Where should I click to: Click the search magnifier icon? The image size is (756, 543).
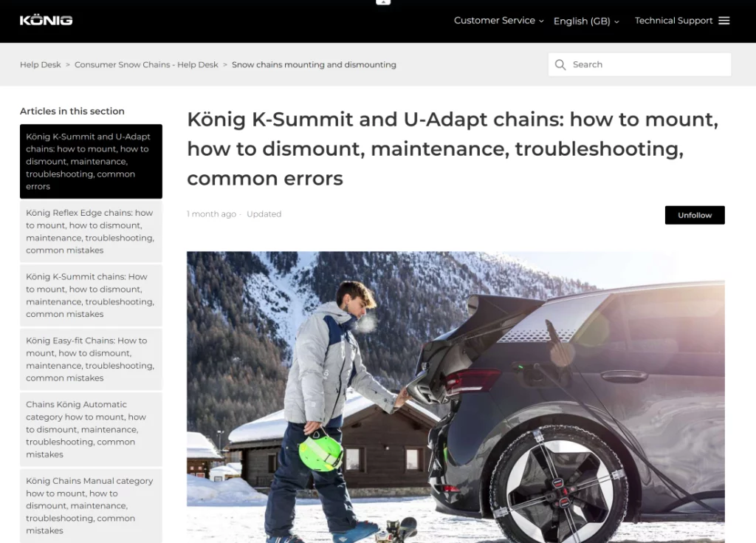click(x=560, y=65)
